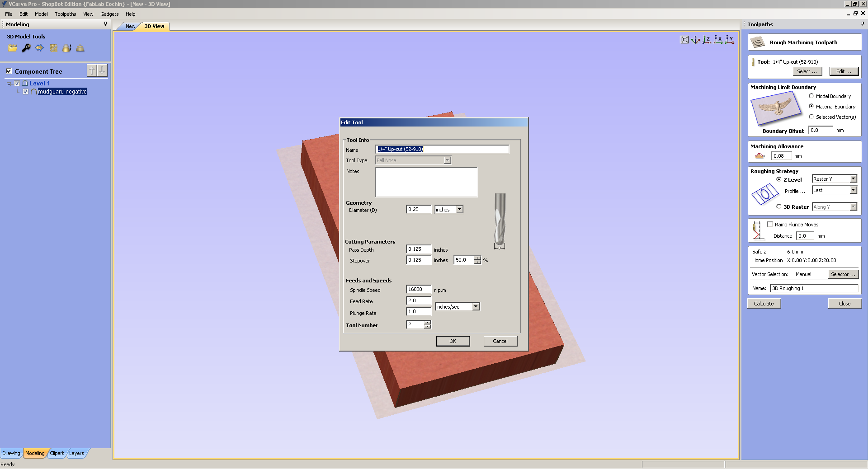Screen dimensions: 868x469
Task: Click Cancel in Edit Tool dialog
Action: tap(500, 341)
